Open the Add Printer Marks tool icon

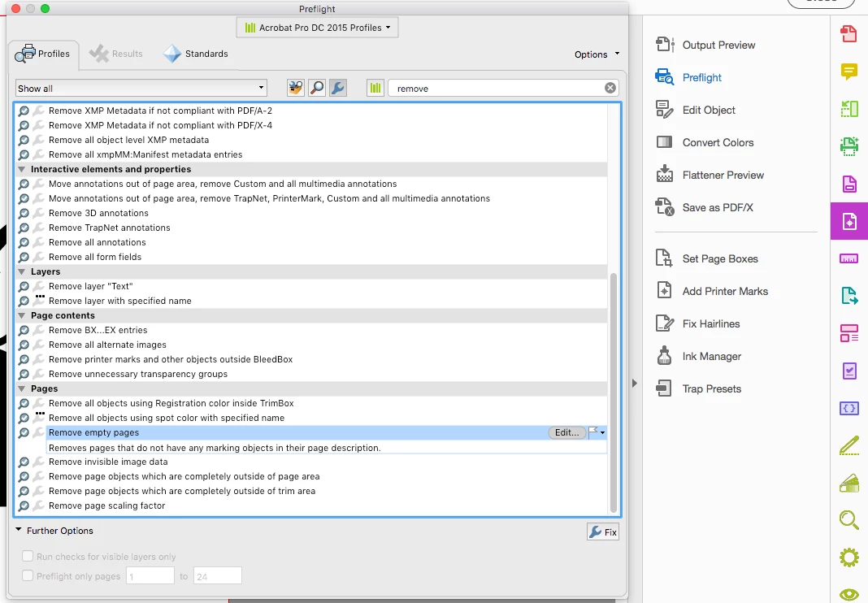click(x=664, y=291)
